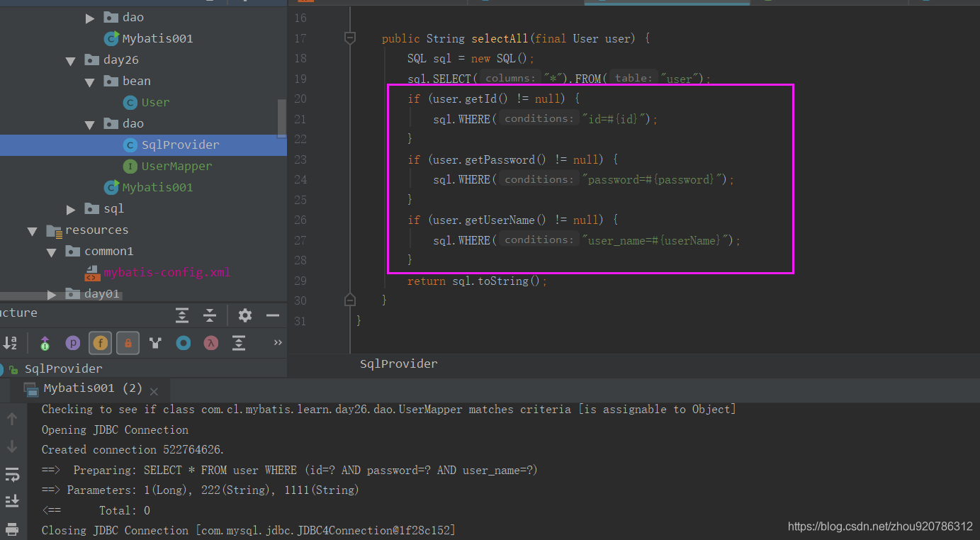Click 'Created connection 522764626.' console line
This screenshot has height=540, width=980.
tap(133, 449)
